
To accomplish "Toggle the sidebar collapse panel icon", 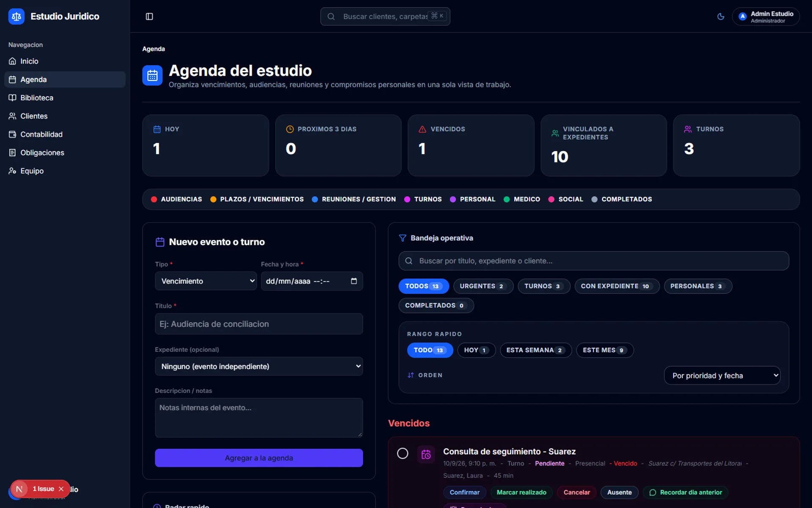I will [149, 17].
